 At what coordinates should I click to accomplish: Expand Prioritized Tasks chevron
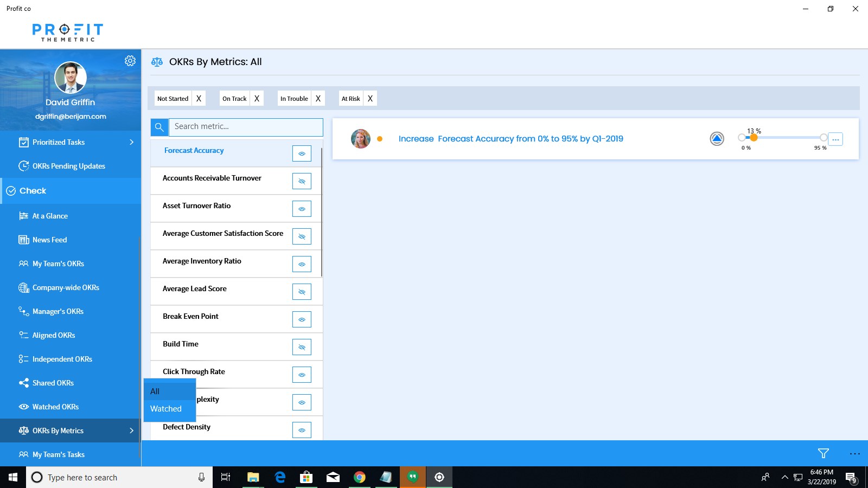131,142
